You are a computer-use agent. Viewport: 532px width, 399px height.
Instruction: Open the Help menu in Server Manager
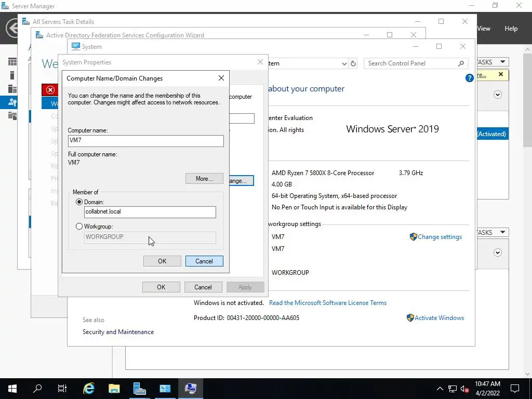pos(511,29)
